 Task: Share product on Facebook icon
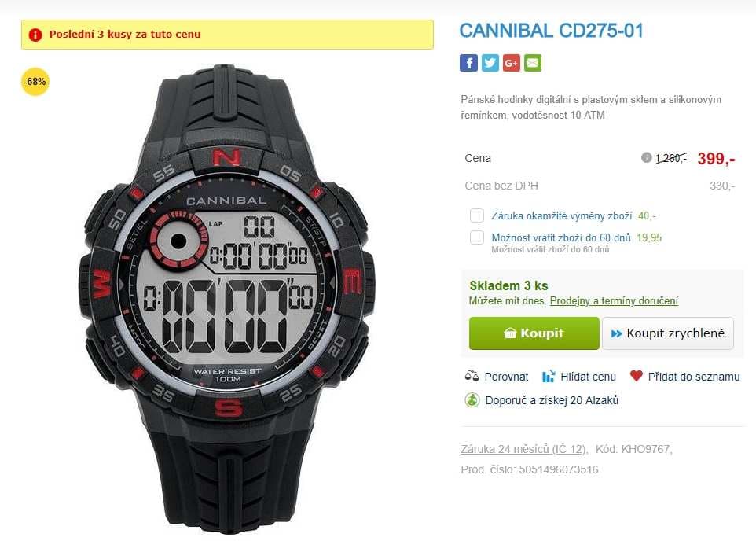pos(468,63)
